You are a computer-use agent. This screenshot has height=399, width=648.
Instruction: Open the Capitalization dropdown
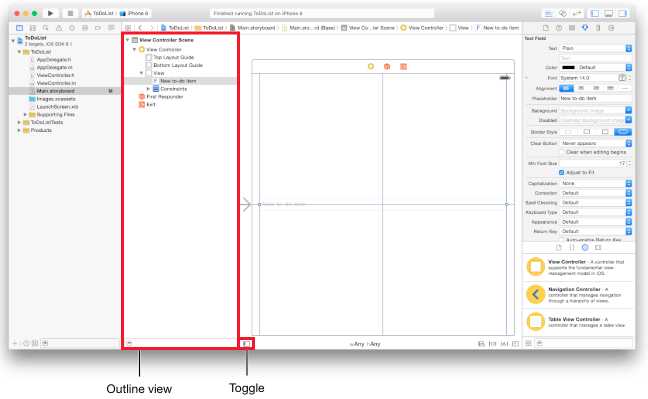(596, 183)
